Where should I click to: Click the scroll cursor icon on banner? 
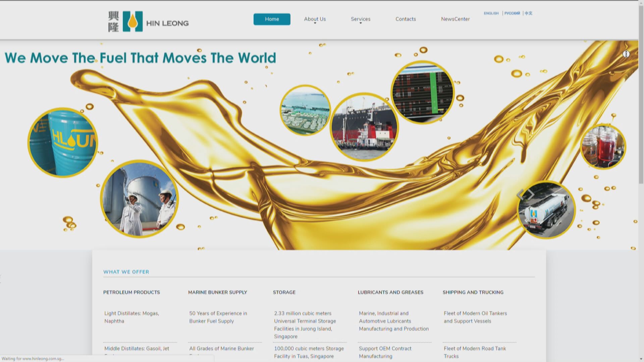coord(626,54)
